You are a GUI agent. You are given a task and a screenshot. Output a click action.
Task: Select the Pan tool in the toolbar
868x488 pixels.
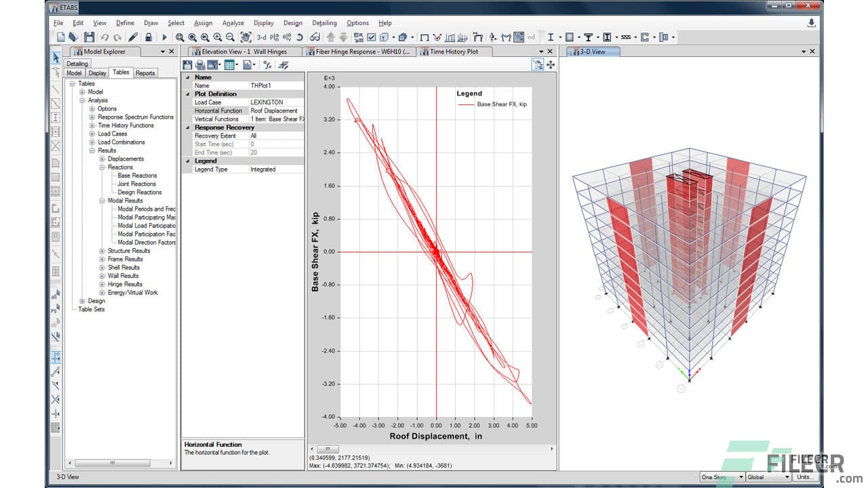point(245,37)
